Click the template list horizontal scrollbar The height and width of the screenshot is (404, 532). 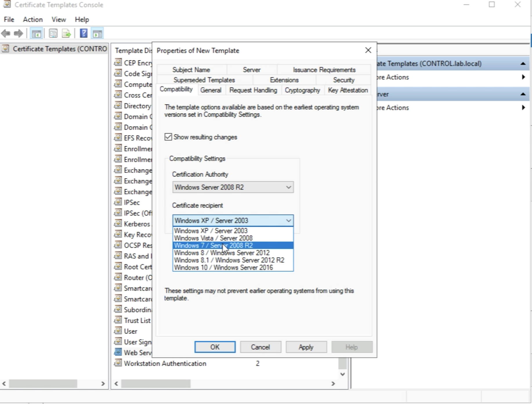point(156,384)
